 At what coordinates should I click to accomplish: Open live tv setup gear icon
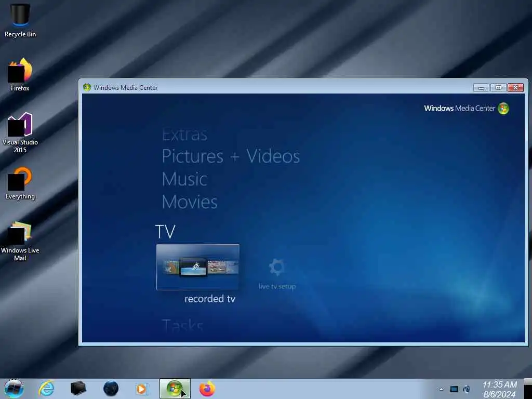click(277, 267)
